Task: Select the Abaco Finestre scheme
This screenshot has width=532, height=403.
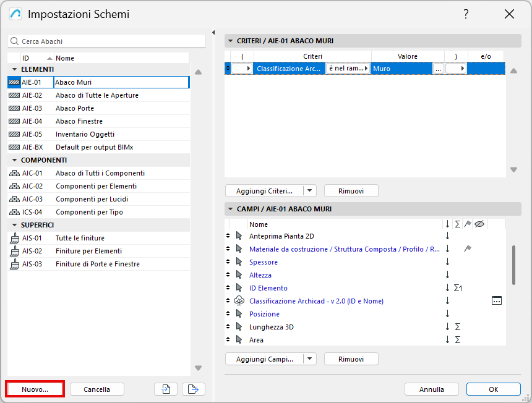Action: click(x=79, y=121)
